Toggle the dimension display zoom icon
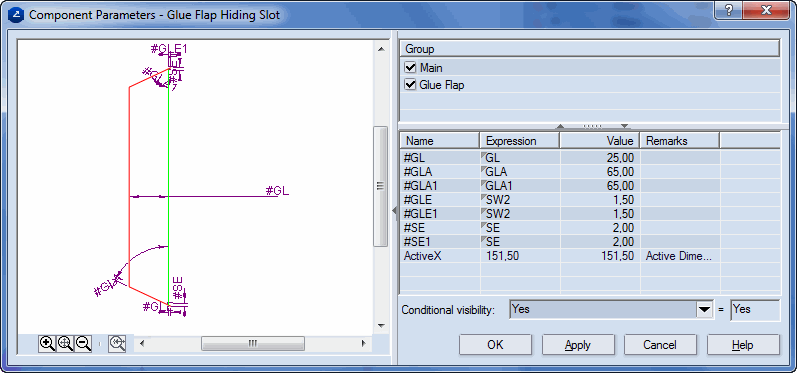 [117, 344]
